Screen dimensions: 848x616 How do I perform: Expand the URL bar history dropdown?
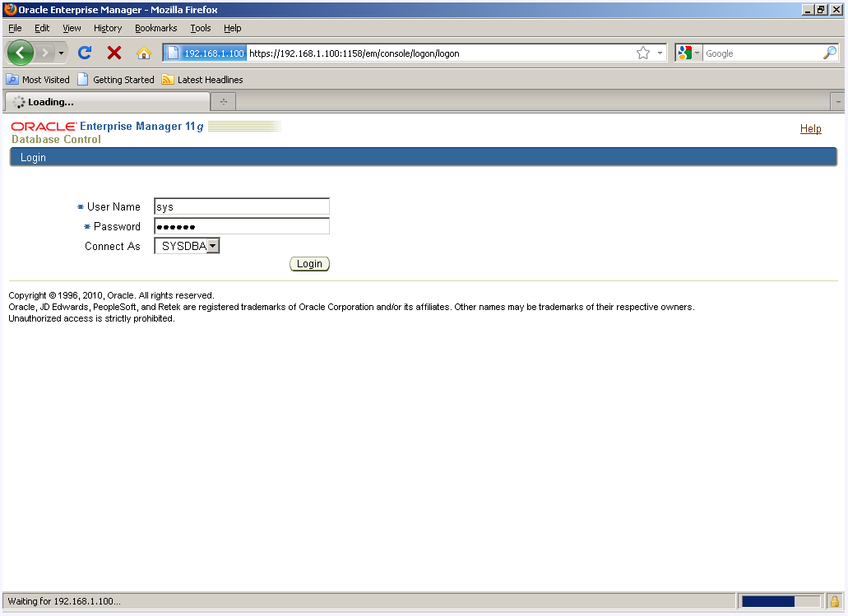coord(660,53)
